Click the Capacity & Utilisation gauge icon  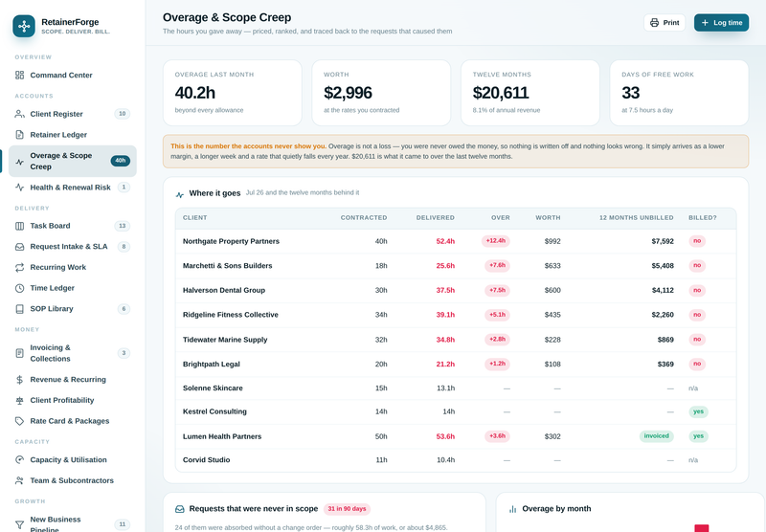(19, 460)
